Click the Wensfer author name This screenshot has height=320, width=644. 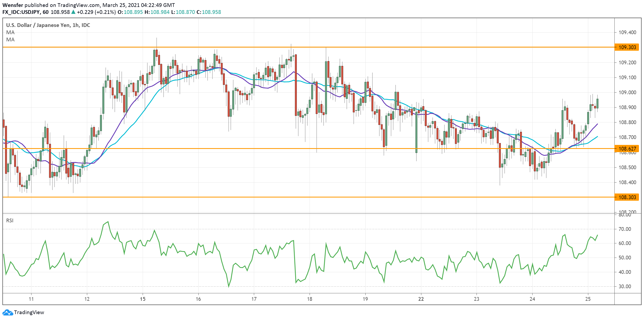pos(13,5)
